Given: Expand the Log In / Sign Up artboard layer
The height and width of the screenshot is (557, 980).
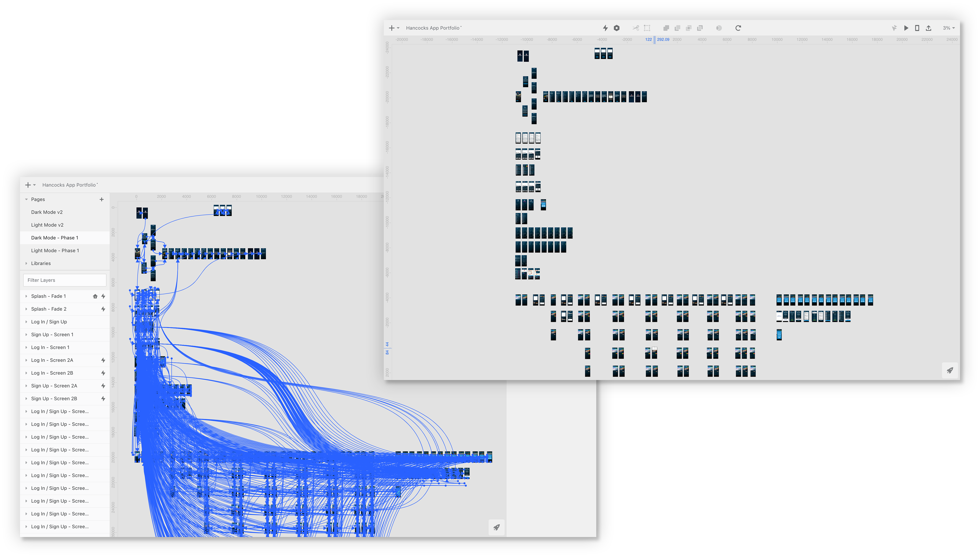Looking at the screenshot, I should [x=26, y=322].
